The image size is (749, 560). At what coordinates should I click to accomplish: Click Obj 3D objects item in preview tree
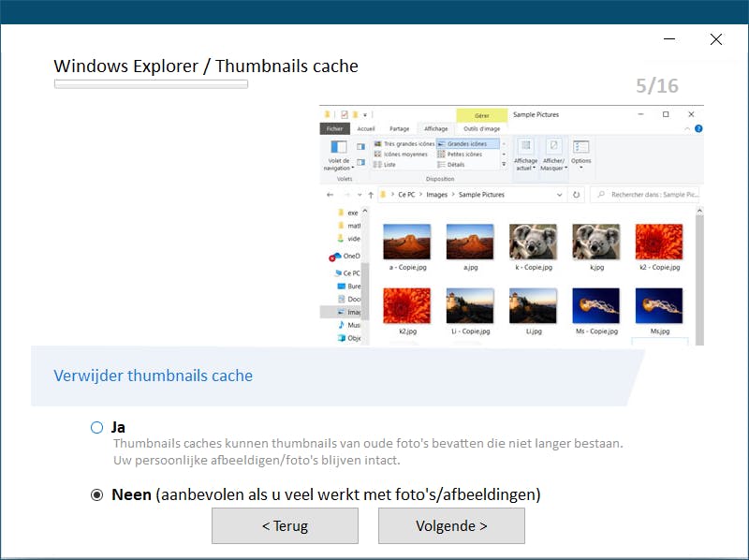[348, 338]
